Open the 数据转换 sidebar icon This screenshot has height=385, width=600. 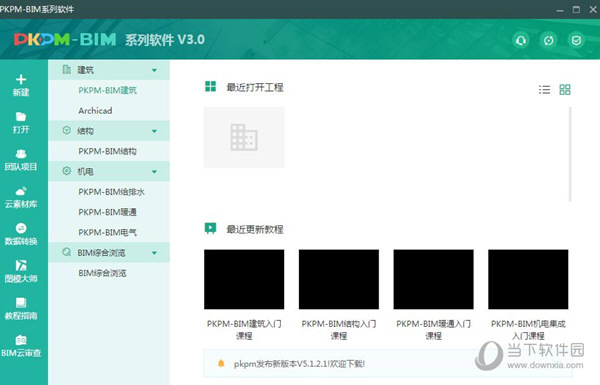[x=21, y=228]
